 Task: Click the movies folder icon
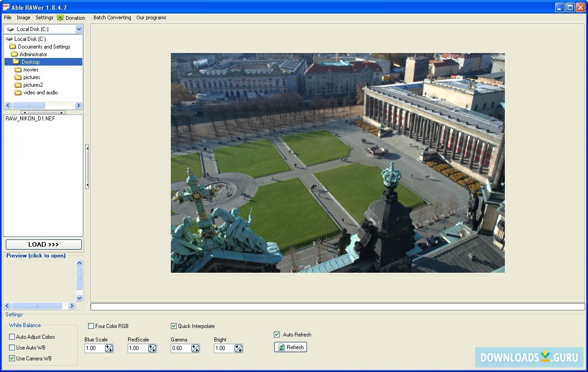(x=18, y=70)
